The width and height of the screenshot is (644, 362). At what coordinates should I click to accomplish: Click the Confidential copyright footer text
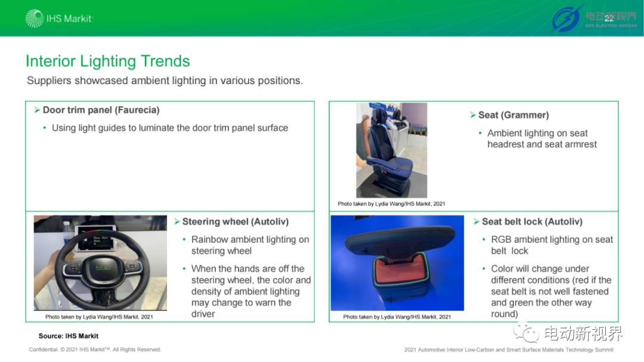(95, 349)
